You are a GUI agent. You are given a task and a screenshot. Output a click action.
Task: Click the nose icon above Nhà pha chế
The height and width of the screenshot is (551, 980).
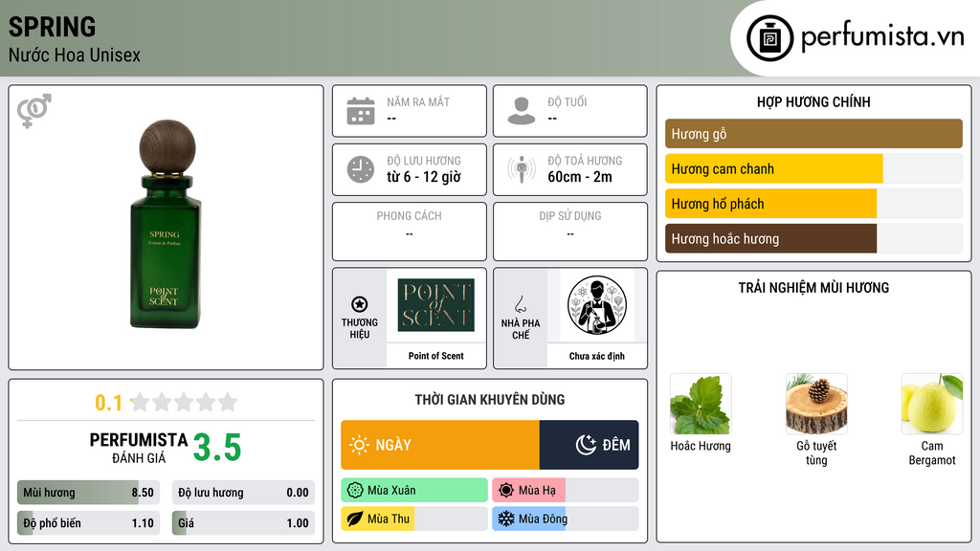click(x=520, y=304)
